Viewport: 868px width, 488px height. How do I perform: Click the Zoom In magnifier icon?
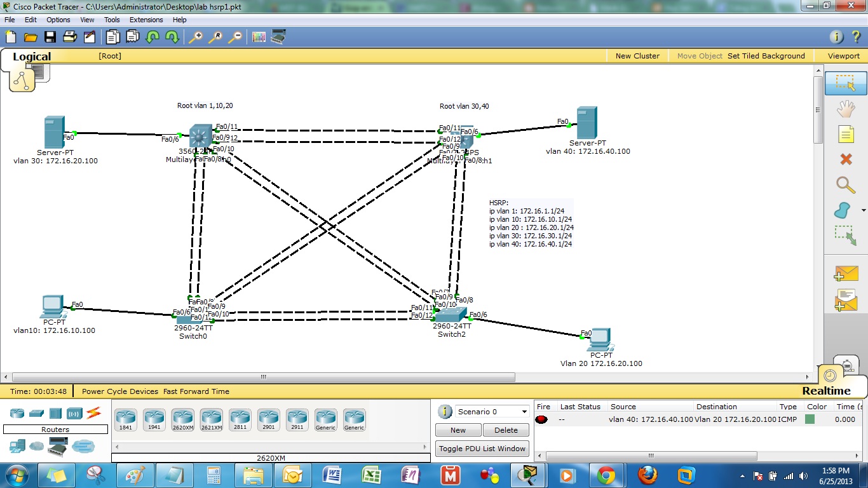195,37
